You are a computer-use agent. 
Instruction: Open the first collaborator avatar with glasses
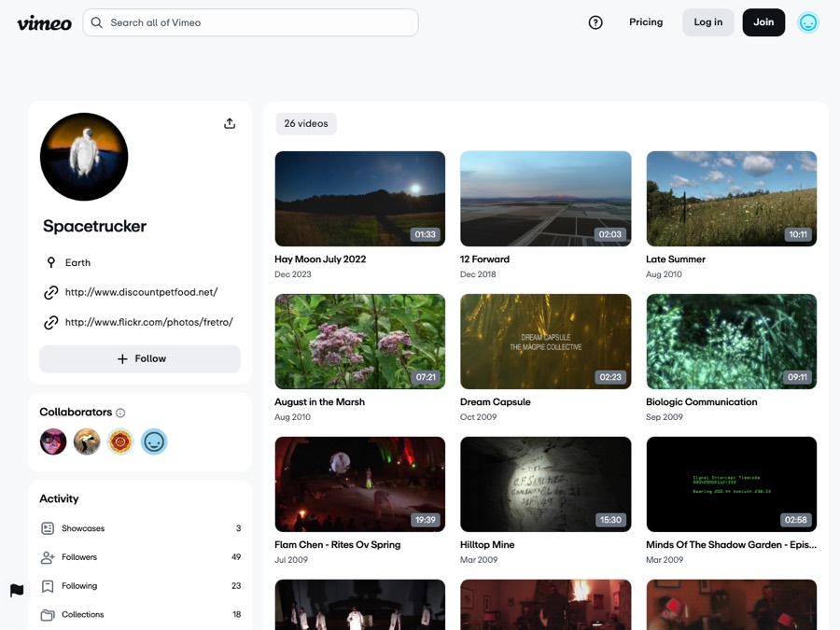(x=53, y=442)
